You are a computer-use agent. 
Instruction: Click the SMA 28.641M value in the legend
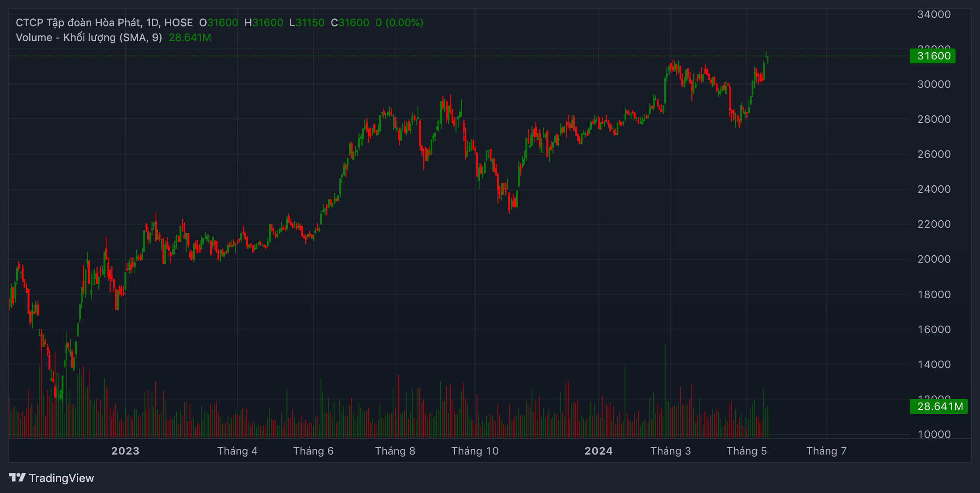click(190, 38)
